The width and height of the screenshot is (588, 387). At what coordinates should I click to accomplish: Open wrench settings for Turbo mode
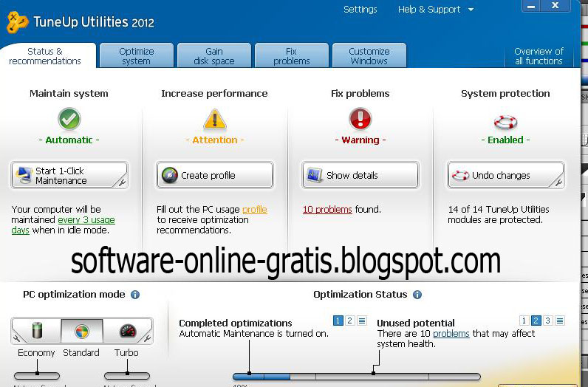tap(147, 338)
